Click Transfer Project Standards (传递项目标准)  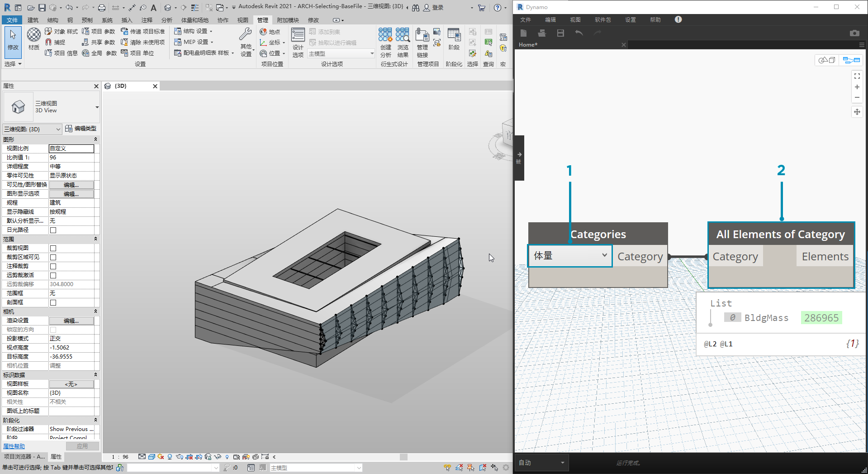click(143, 31)
